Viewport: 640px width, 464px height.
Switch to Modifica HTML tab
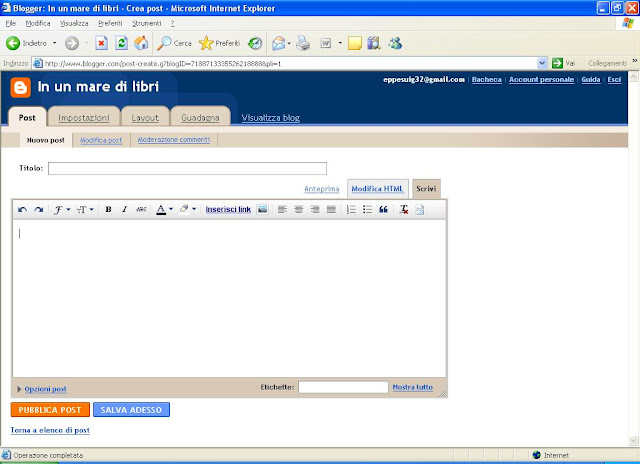[378, 189]
